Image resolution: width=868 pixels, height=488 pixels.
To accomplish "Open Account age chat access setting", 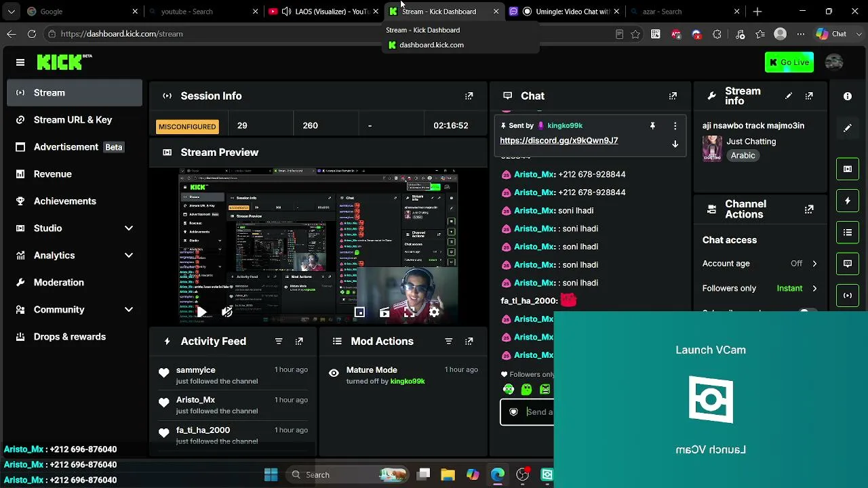I will [760, 264].
